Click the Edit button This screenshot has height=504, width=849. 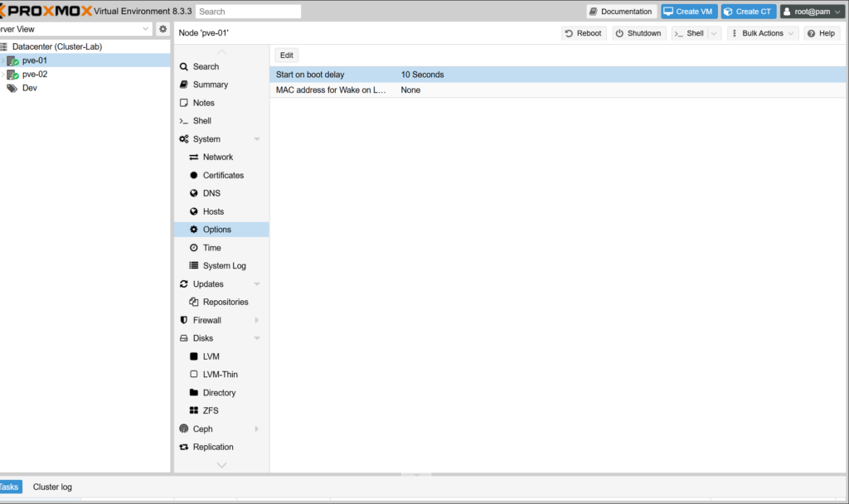(x=287, y=56)
